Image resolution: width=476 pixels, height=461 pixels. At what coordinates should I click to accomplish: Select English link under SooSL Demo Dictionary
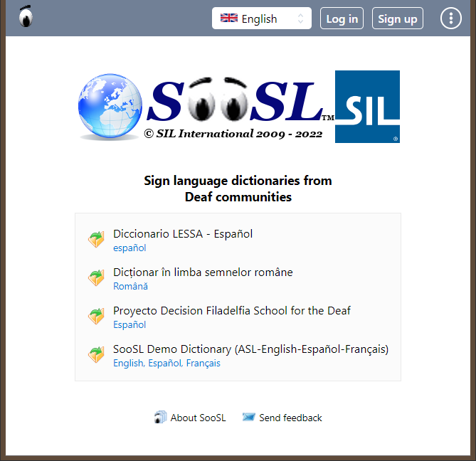tap(128, 363)
